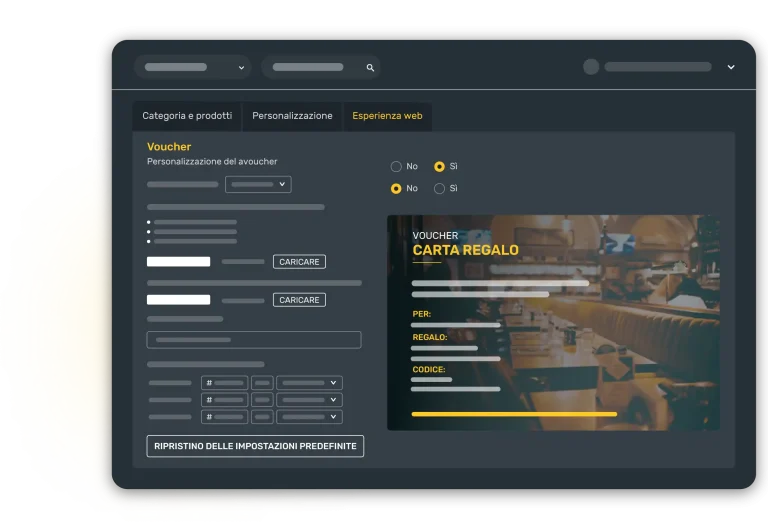Select Sì radio button in the upper row
The width and height of the screenshot is (768, 522).
pos(439,166)
